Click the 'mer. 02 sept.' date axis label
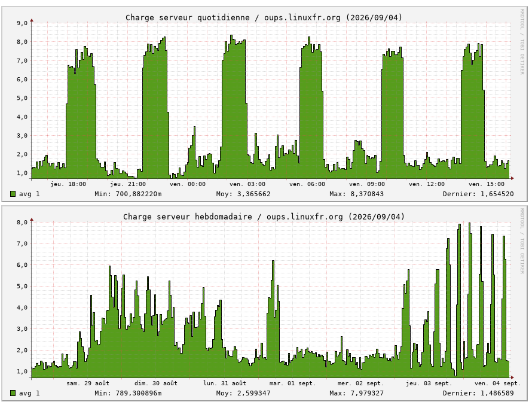532x402 pixels. click(360, 383)
